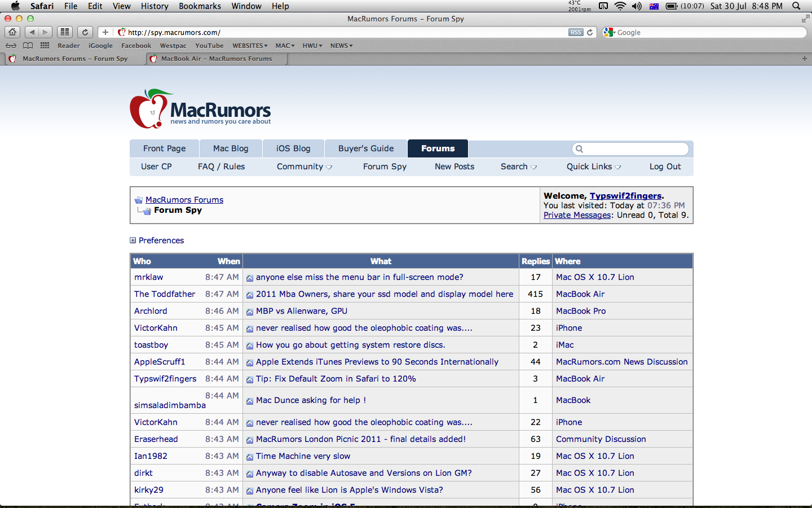Select the Front Page tab

(x=164, y=148)
